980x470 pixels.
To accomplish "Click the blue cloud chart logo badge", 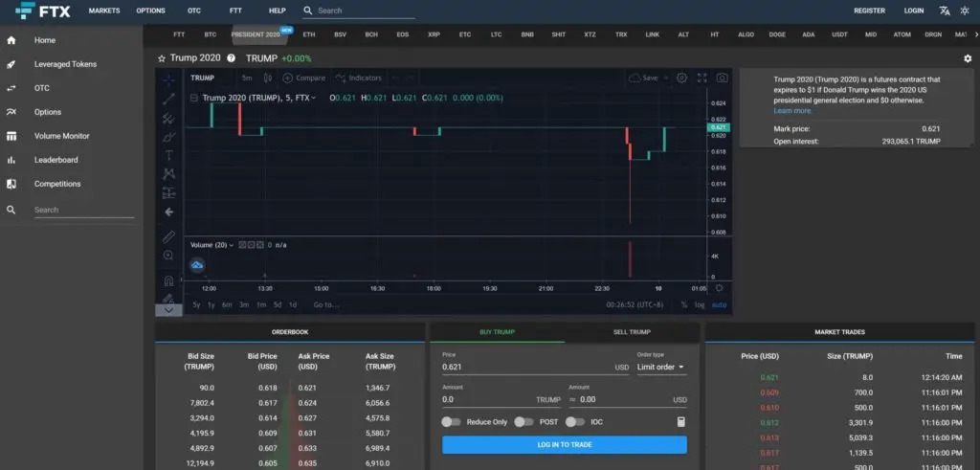I will coord(197,265).
